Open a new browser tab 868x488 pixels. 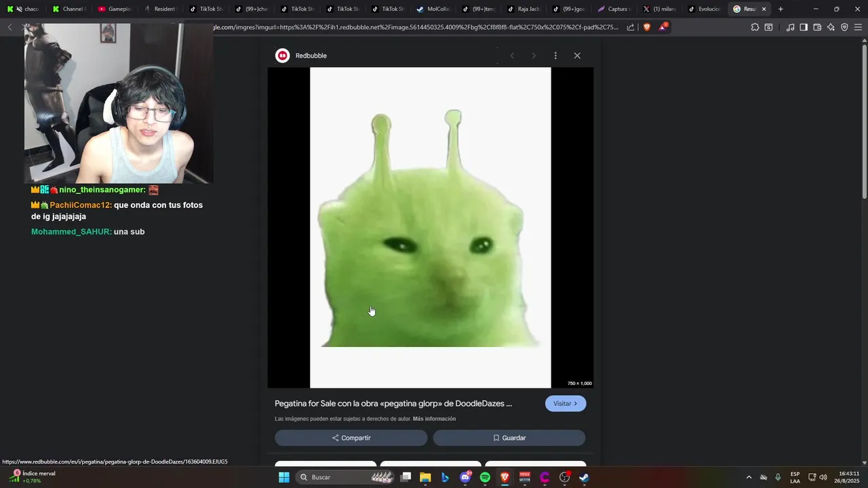[781, 9]
